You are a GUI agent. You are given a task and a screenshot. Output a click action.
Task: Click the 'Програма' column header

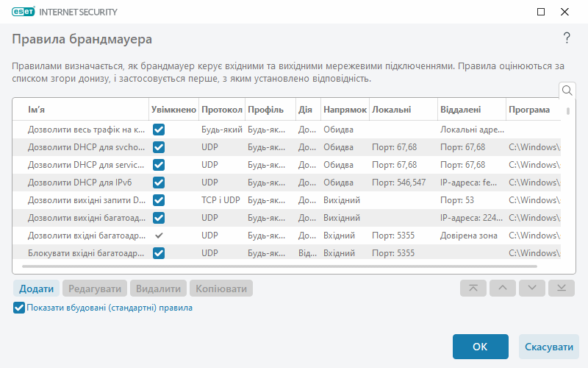pos(534,110)
